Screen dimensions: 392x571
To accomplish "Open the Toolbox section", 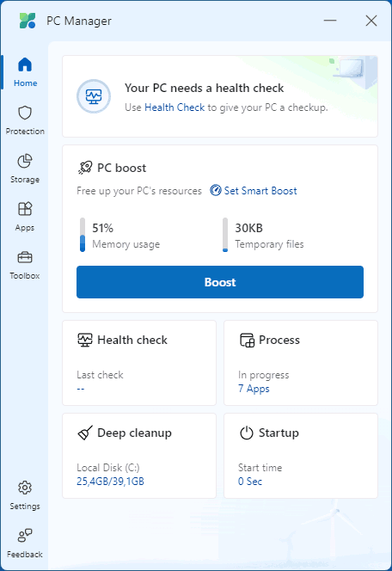I will [25, 265].
